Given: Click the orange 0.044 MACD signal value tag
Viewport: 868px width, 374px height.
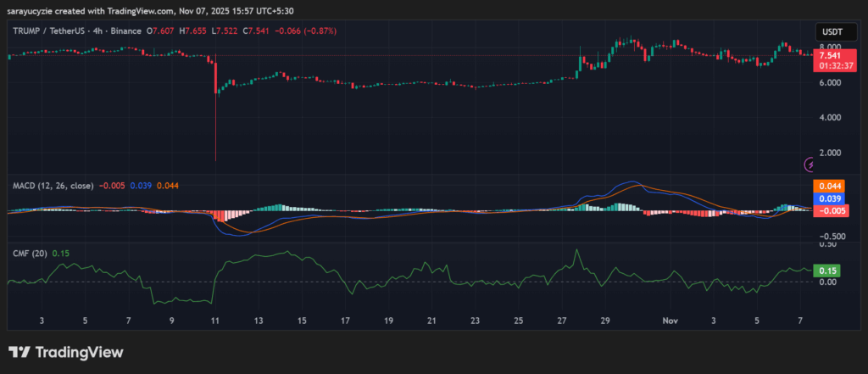Looking at the screenshot, I should click(829, 186).
